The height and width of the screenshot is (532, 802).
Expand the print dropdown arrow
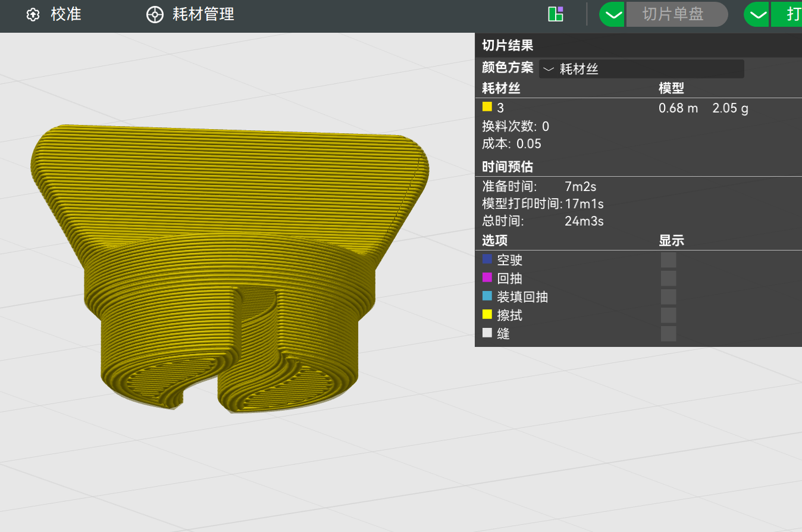757,14
